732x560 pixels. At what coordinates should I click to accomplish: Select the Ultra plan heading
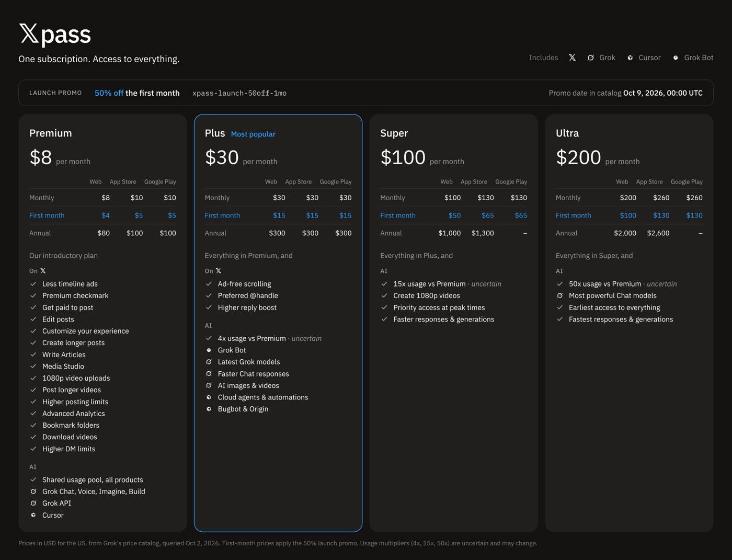567,133
